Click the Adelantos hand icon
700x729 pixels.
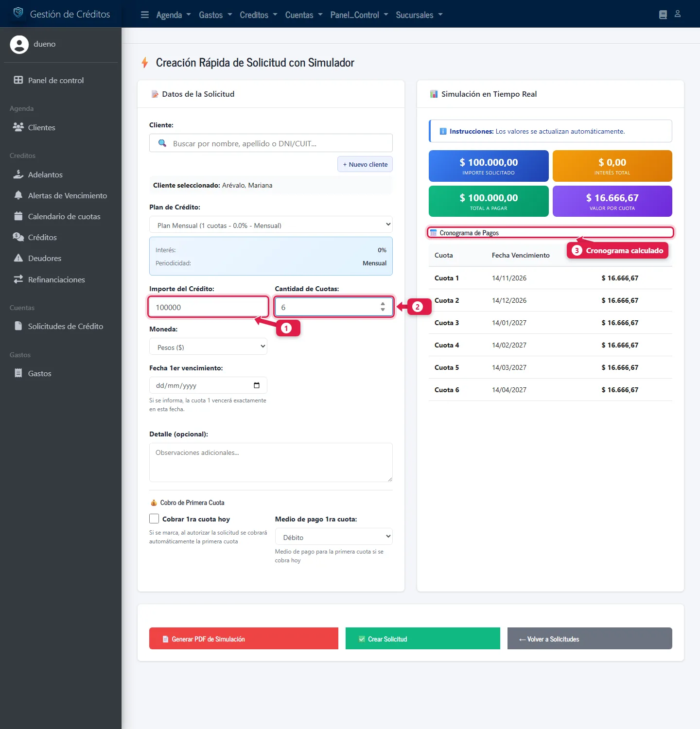[x=18, y=174]
